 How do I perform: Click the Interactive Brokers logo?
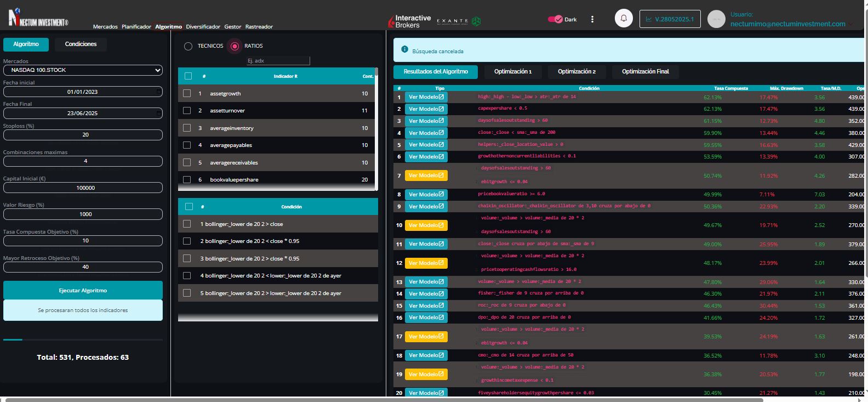[409, 21]
